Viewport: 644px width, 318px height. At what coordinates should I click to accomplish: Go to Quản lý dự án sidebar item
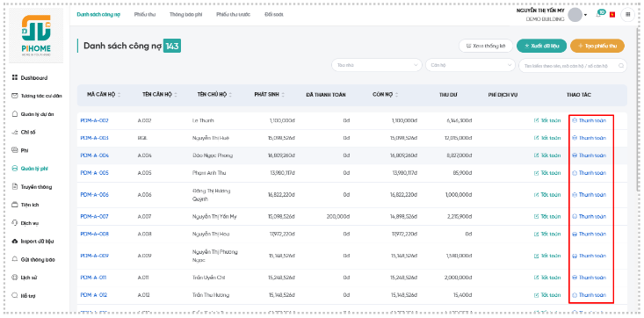tap(33, 114)
